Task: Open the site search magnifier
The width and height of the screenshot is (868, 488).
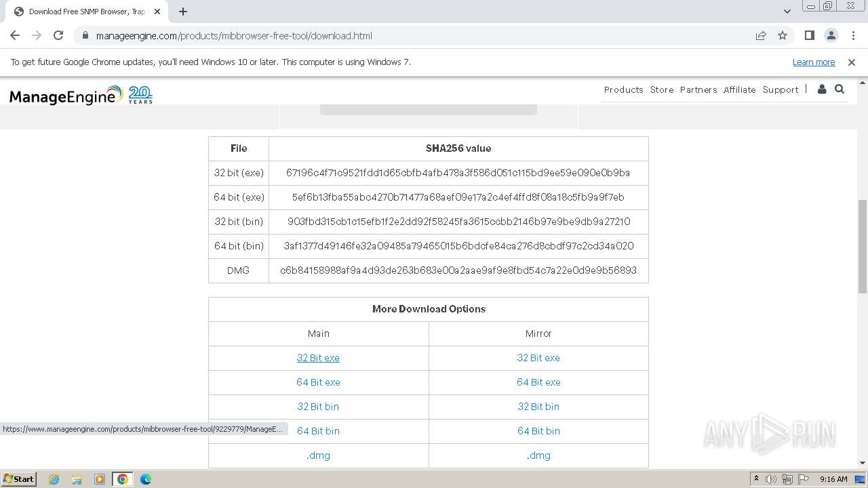Action: coord(840,89)
